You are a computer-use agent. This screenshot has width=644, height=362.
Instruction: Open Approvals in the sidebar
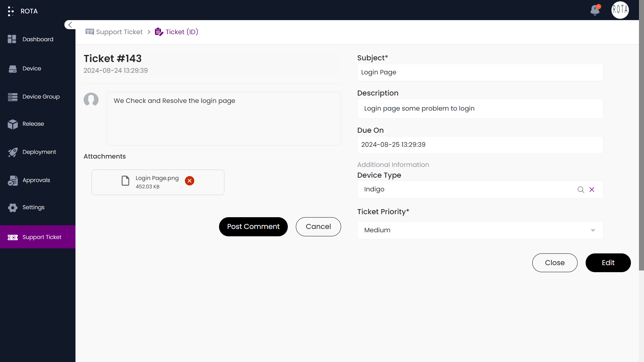(x=36, y=180)
